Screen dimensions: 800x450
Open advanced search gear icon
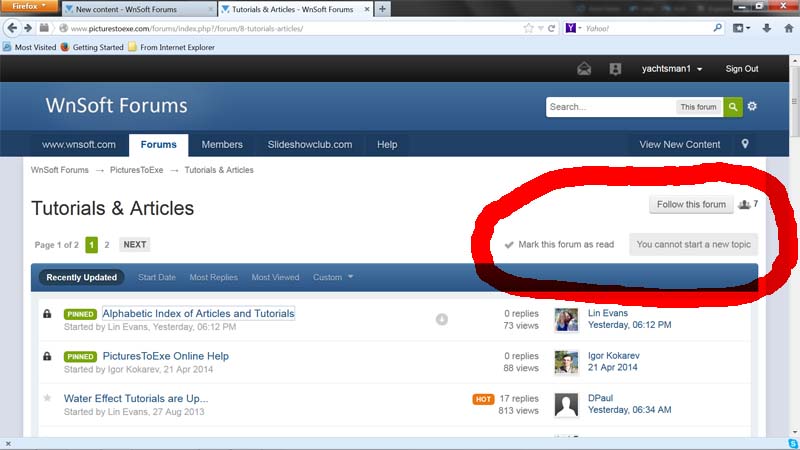point(752,107)
